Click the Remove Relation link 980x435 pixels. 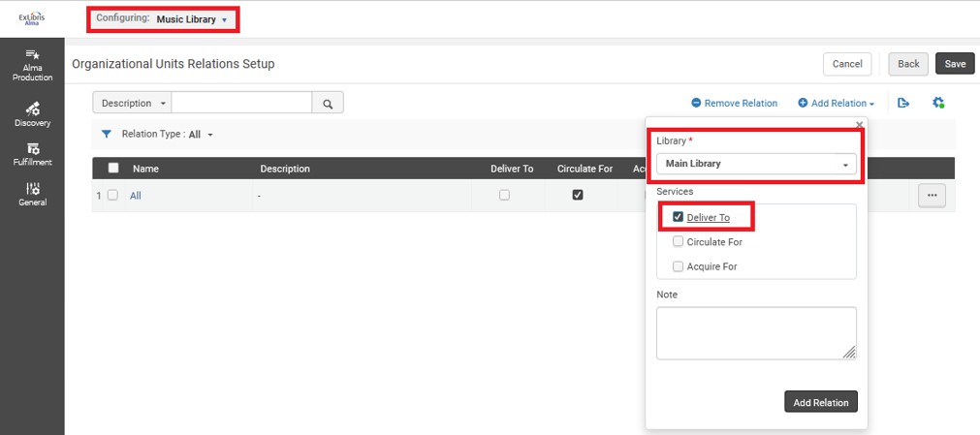click(735, 103)
